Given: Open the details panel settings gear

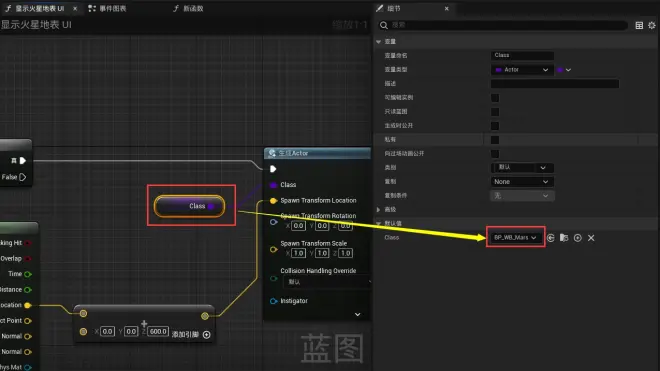Looking at the screenshot, I should tap(652, 25).
